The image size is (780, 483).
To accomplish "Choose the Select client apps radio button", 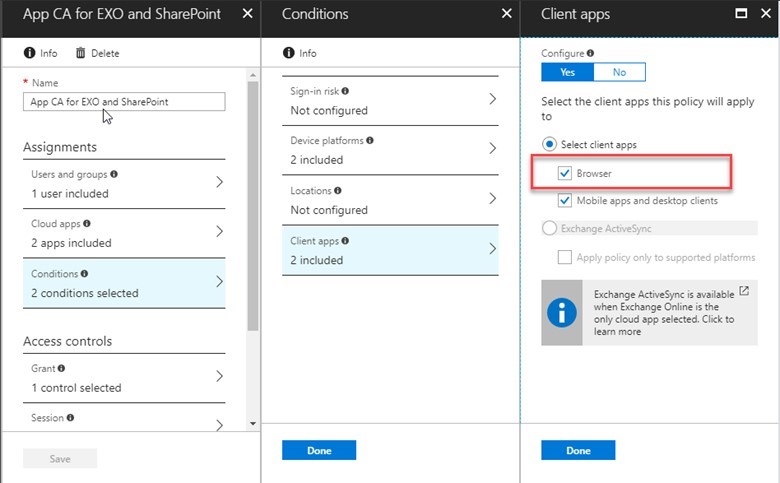I will coord(549,145).
